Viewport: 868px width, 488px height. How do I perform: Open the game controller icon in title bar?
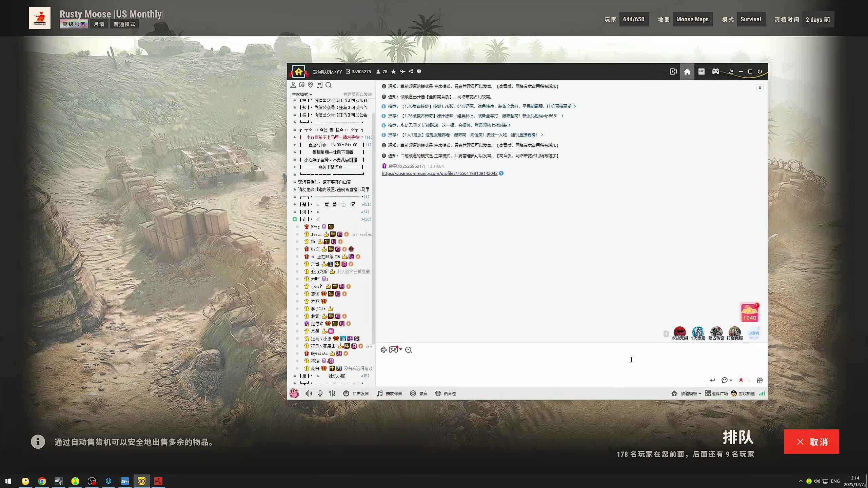pyautogui.click(x=715, y=72)
